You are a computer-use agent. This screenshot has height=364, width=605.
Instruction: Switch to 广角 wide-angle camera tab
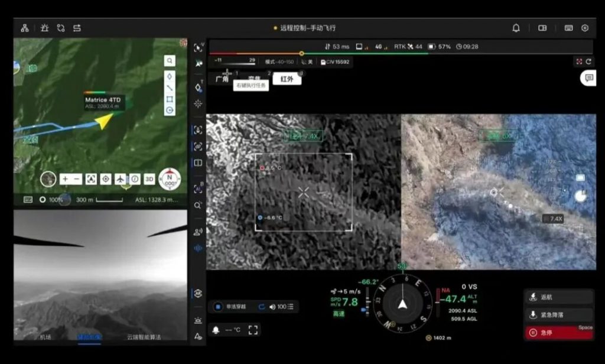222,79
